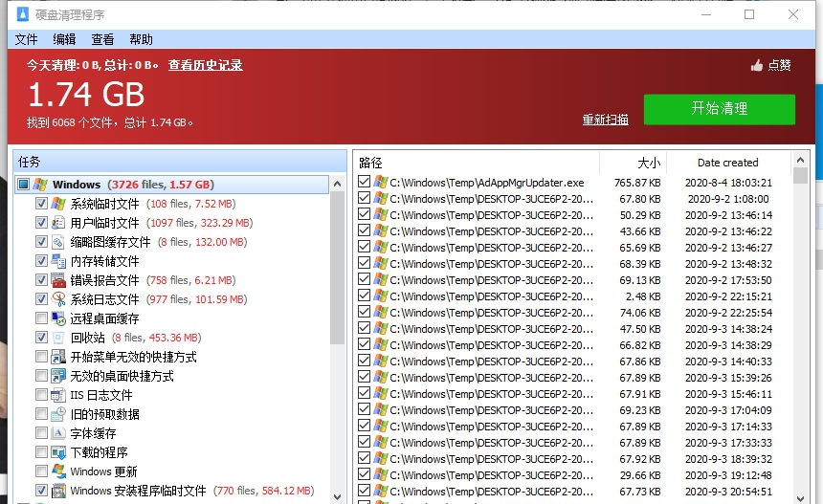Click the 重新扫描 link

click(605, 120)
